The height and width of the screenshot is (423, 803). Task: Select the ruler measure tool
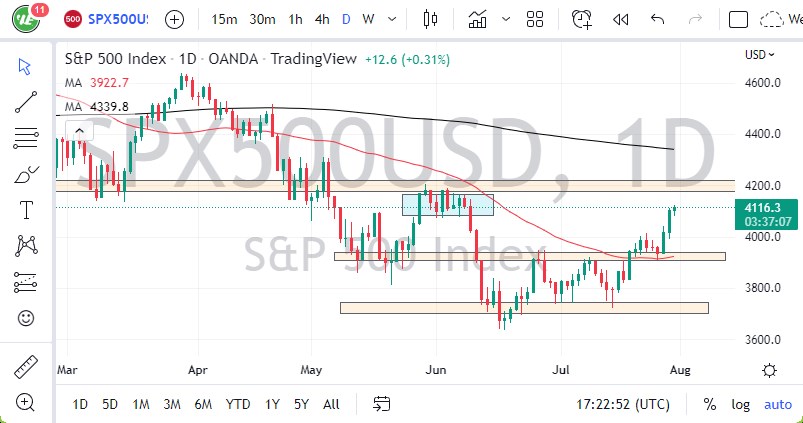(x=26, y=365)
